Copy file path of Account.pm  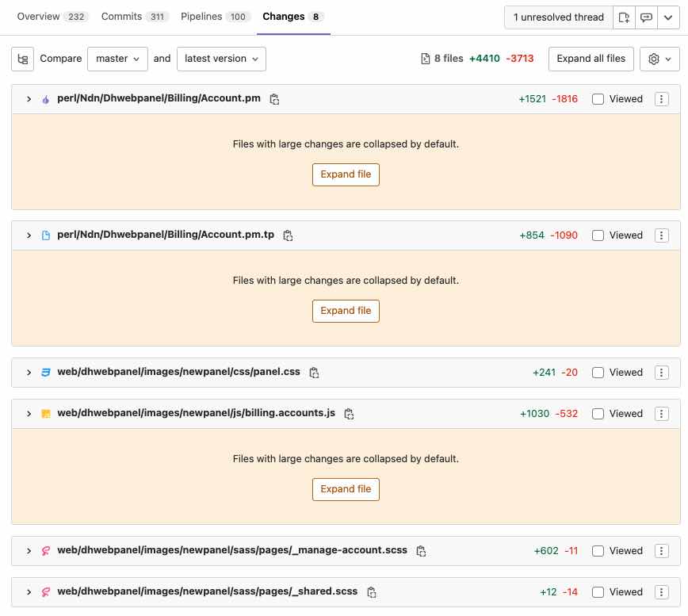274,99
